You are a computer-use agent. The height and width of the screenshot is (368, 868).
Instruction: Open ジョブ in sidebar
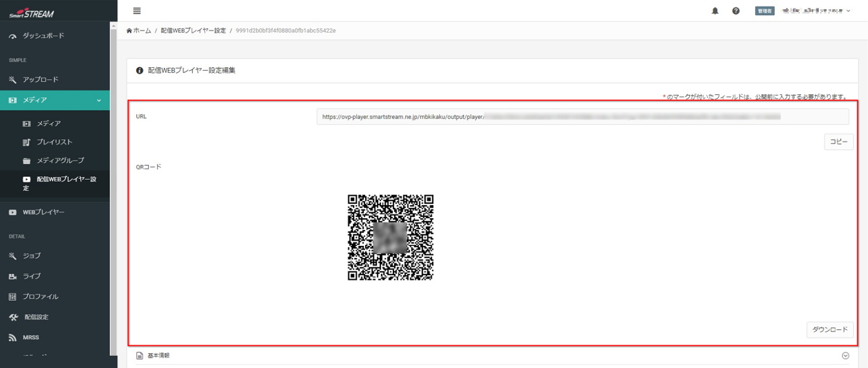pyautogui.click(x=31, y=256)
